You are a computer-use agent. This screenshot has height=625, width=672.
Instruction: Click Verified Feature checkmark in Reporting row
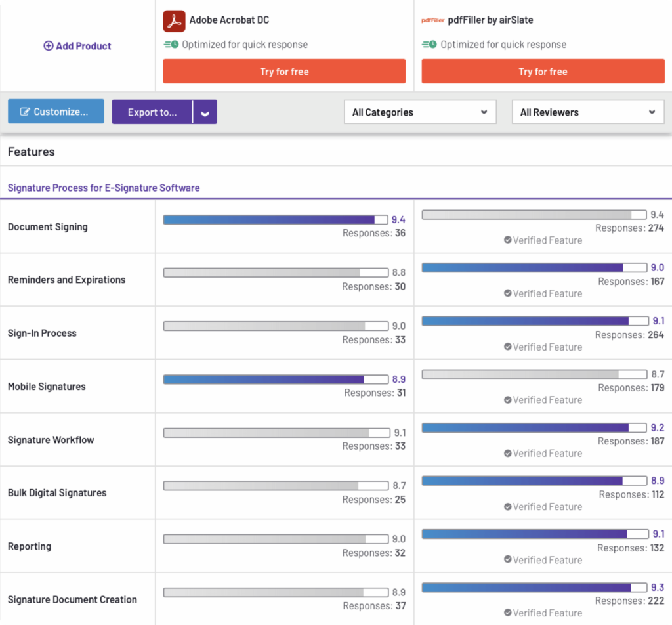[507, 560]
